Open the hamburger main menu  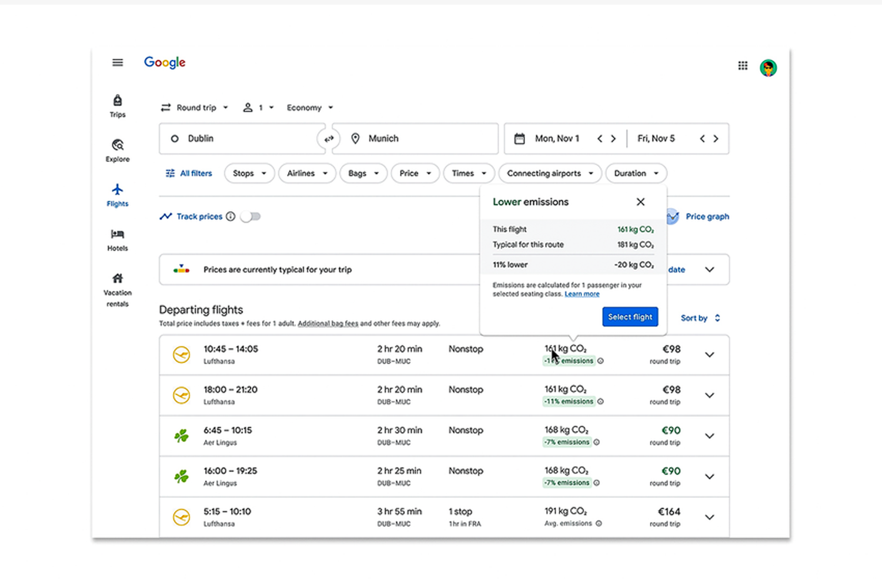coord(118,62)
